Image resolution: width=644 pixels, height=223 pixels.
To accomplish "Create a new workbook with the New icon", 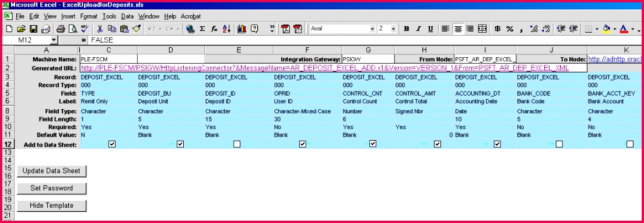I will (9, 29).
